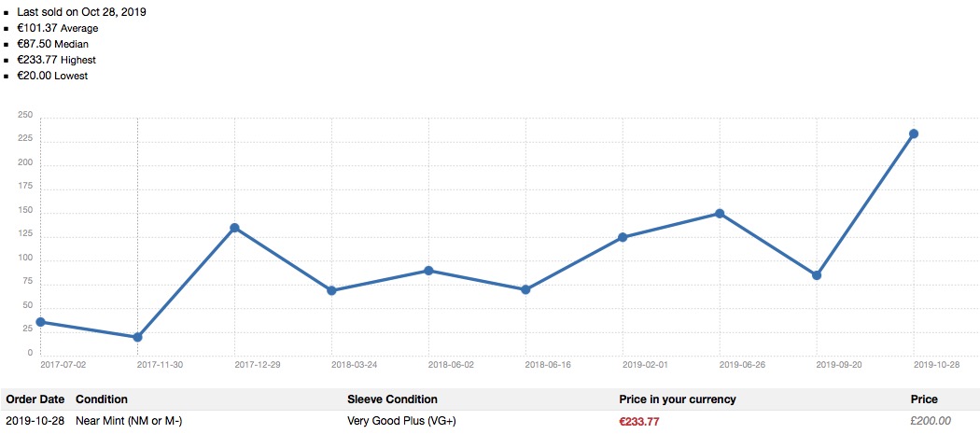
Task: Click the 2018-03-24 chart data point
Action: [331, 290]
